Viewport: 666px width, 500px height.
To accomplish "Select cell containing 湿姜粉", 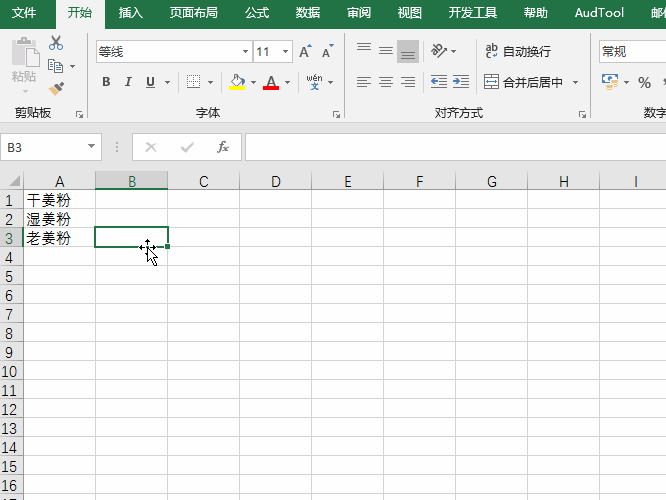I will point(59,219).
